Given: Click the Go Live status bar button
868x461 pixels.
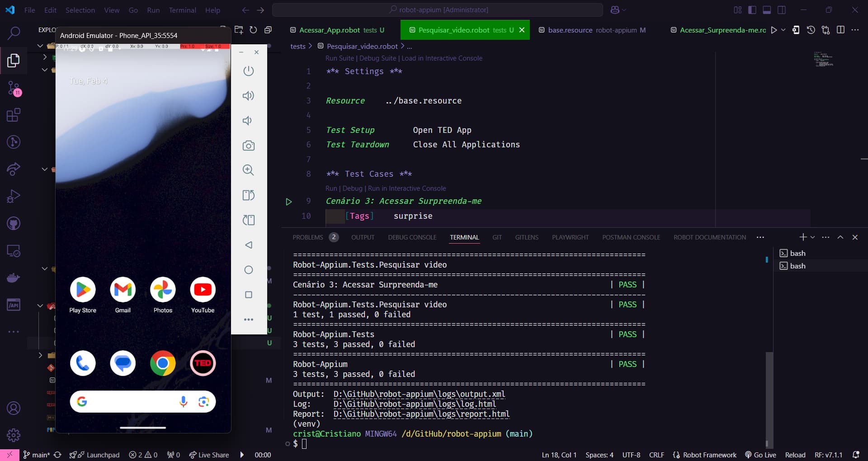Looking at the screenshot, I should click(x=760, y=455).
